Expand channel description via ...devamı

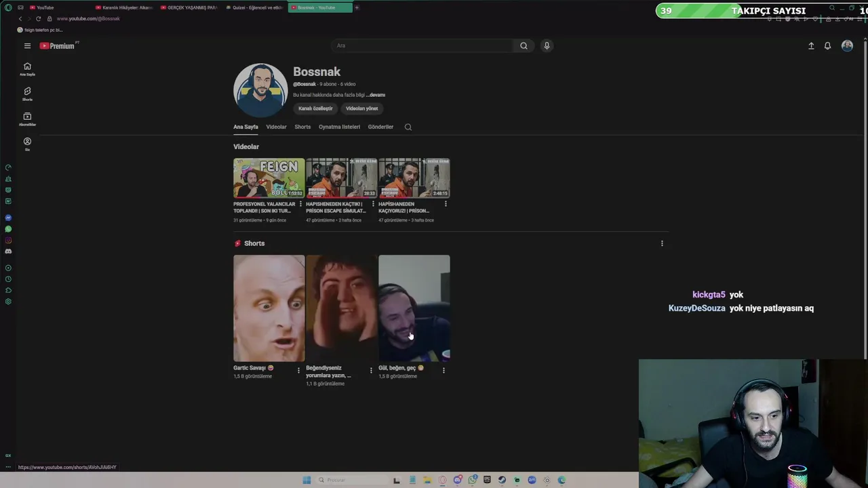tap(376, 95)
